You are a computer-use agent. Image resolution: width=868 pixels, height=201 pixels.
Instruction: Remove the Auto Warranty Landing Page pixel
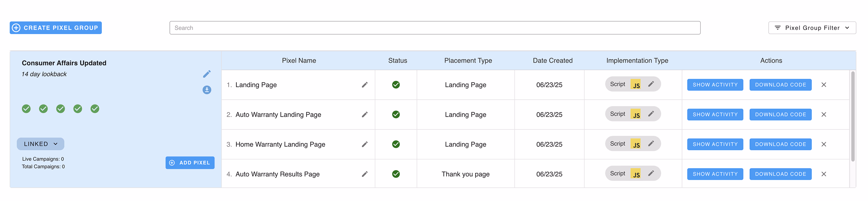(824, 115)
